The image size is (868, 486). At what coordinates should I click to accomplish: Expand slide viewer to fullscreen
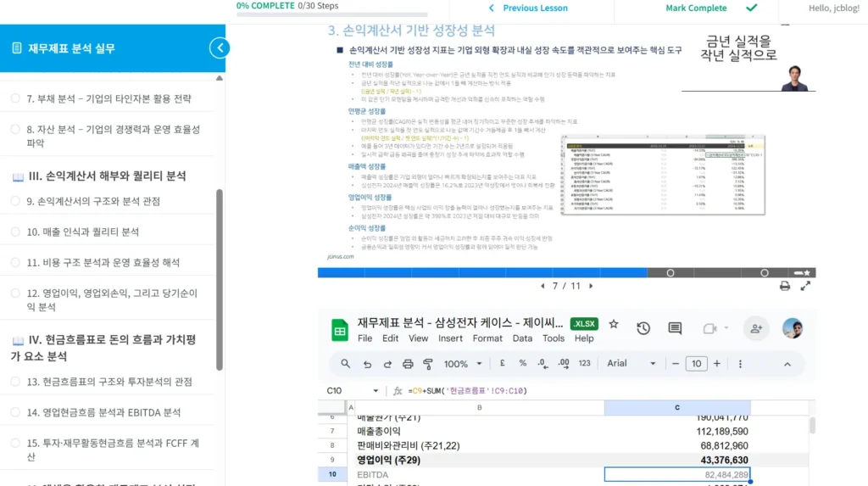(805, 286)
